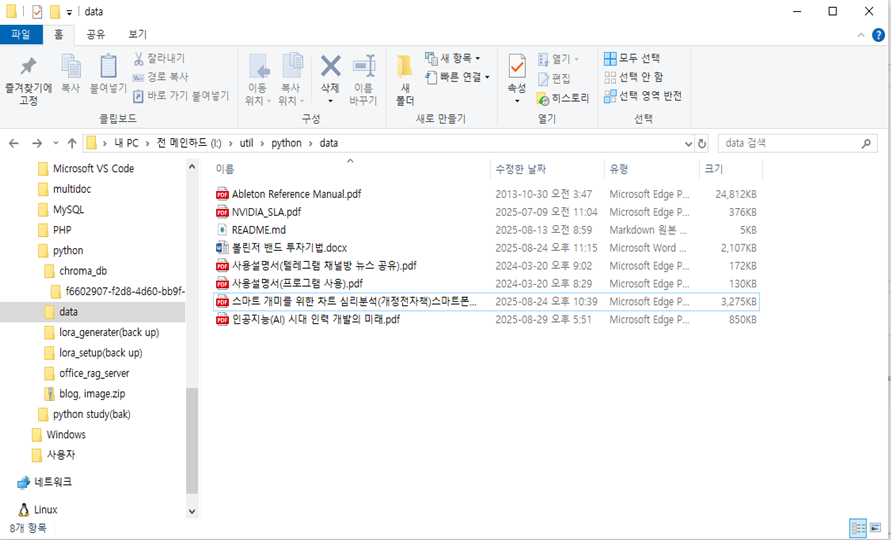Click the data 검색 search box
891x540 pixels.
[797, 143]
